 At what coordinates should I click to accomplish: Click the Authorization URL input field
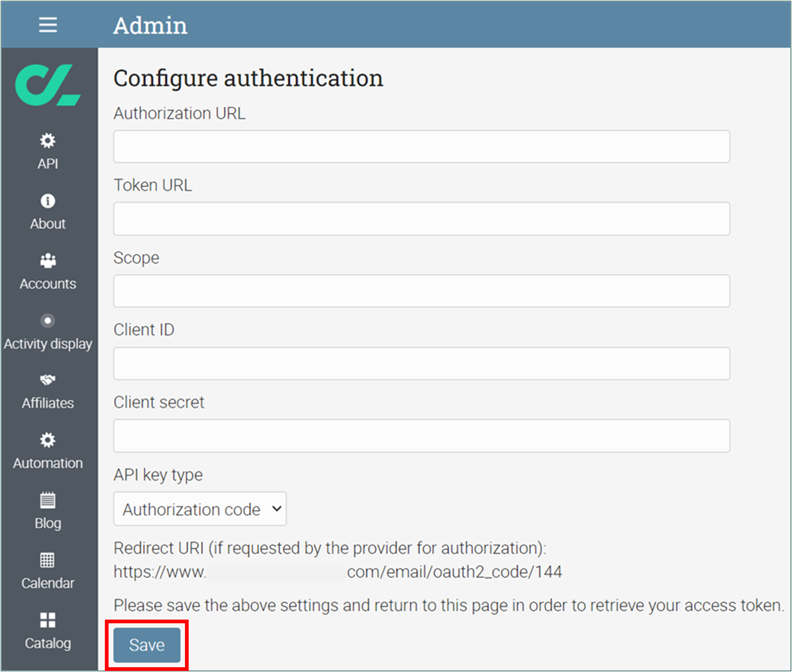(x=421, y=147)
